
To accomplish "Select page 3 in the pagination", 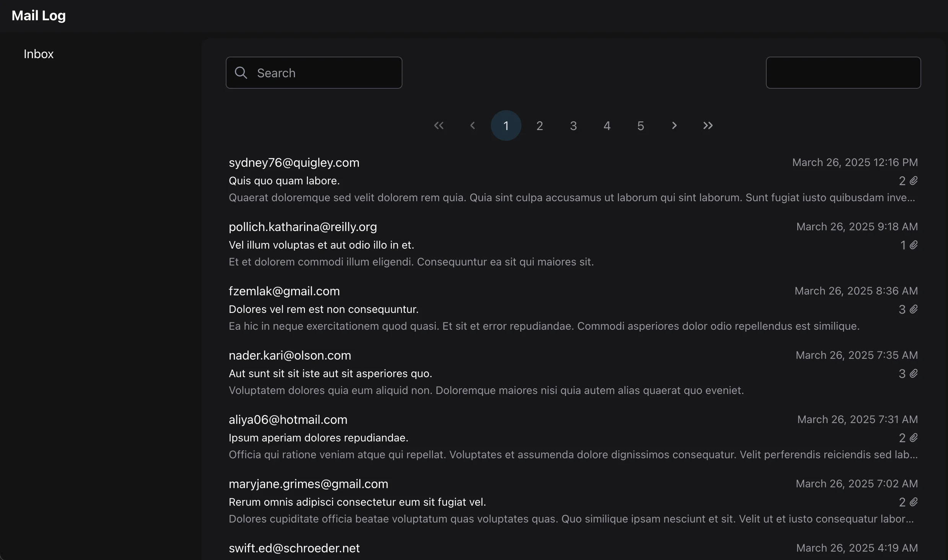I will pyautogui.click(x=573, y=125).
